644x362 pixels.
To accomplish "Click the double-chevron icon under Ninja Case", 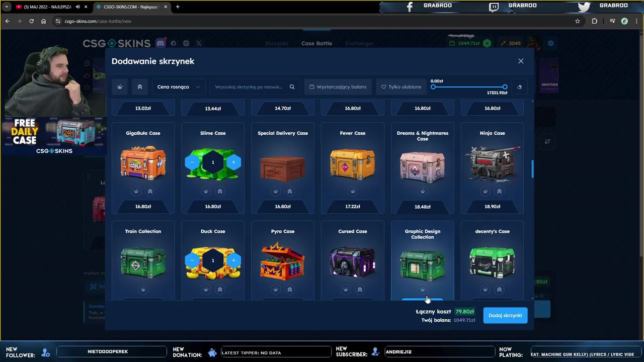I will [x=499, y=191].
